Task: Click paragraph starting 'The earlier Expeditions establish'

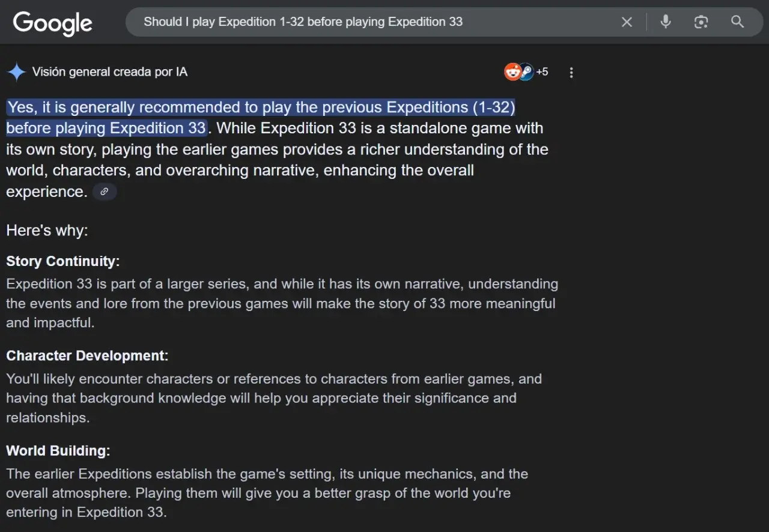Action: click(267, 493)
